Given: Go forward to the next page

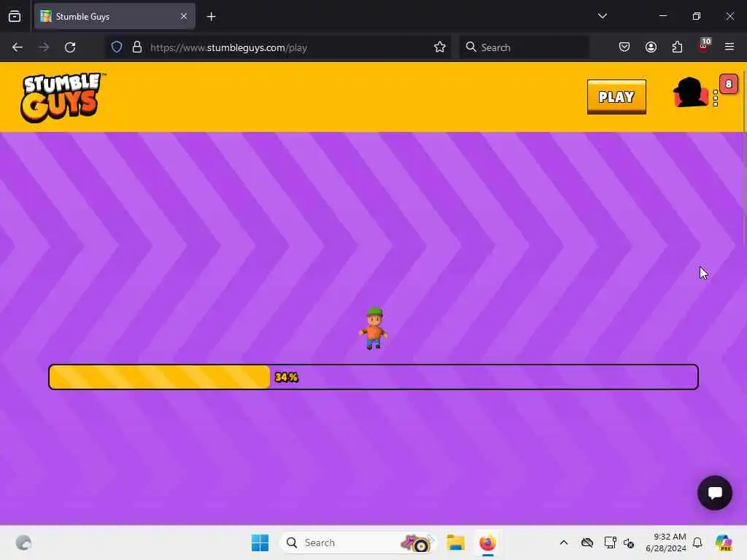Looking at the screenshot, I should (44, 47).
